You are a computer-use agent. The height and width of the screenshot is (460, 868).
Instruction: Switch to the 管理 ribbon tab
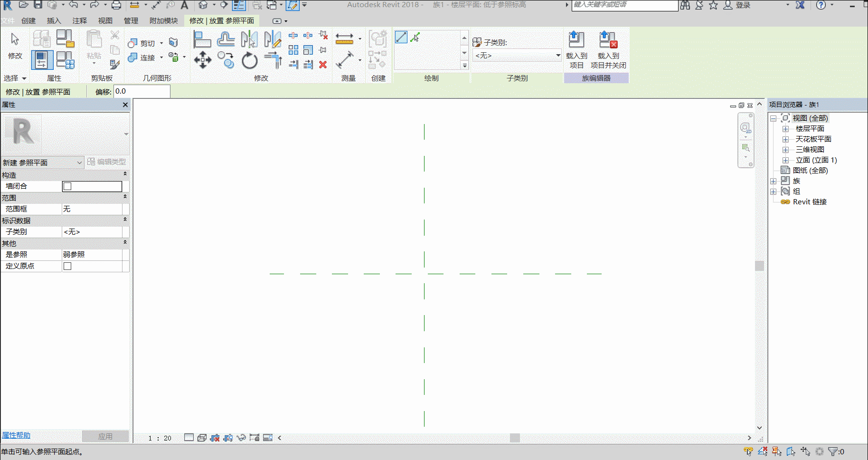coord(131,21)
